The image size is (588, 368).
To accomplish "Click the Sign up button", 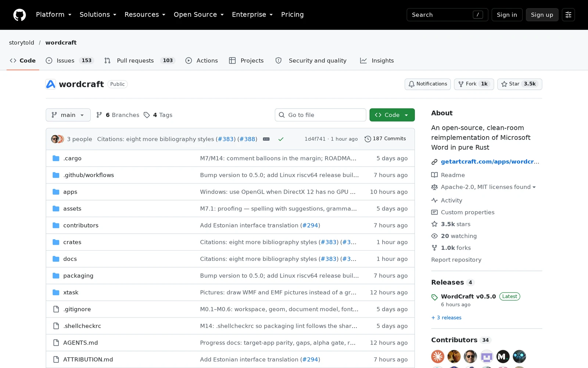I will click(x=542, y=15).
